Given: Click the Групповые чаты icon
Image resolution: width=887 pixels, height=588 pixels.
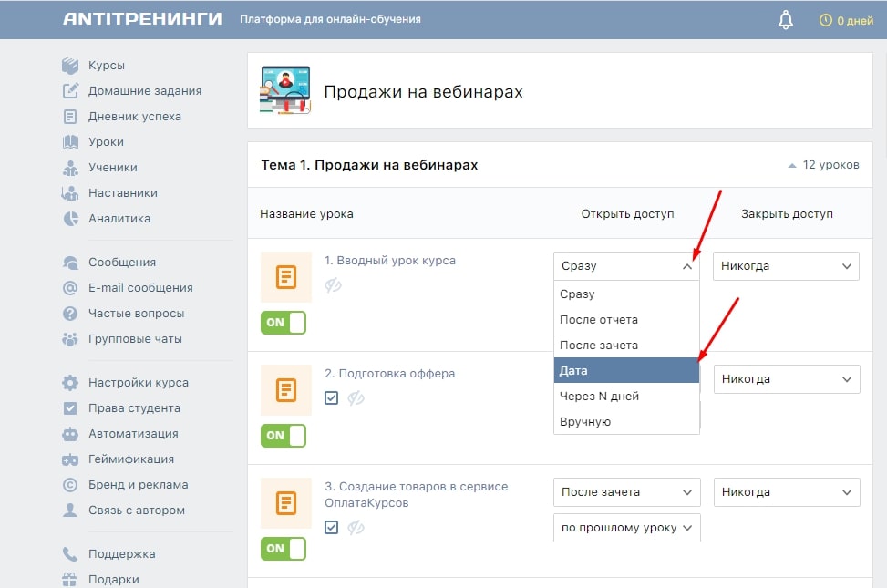Looking at the screenshot, I should (x=70, y=339).
